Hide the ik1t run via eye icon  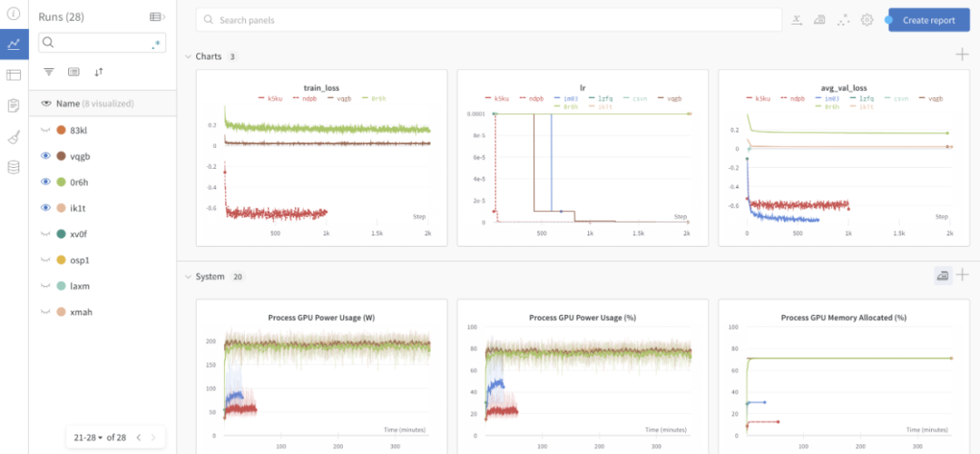pyautogui.click(x=45, y=208)
